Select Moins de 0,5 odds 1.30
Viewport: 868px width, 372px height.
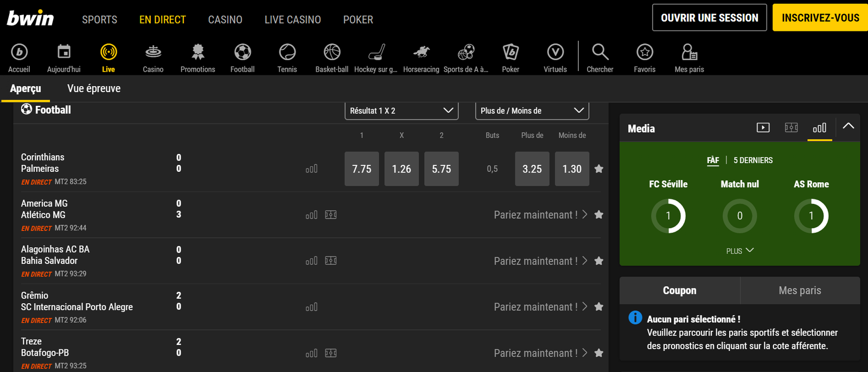click(x=572, y=169)
